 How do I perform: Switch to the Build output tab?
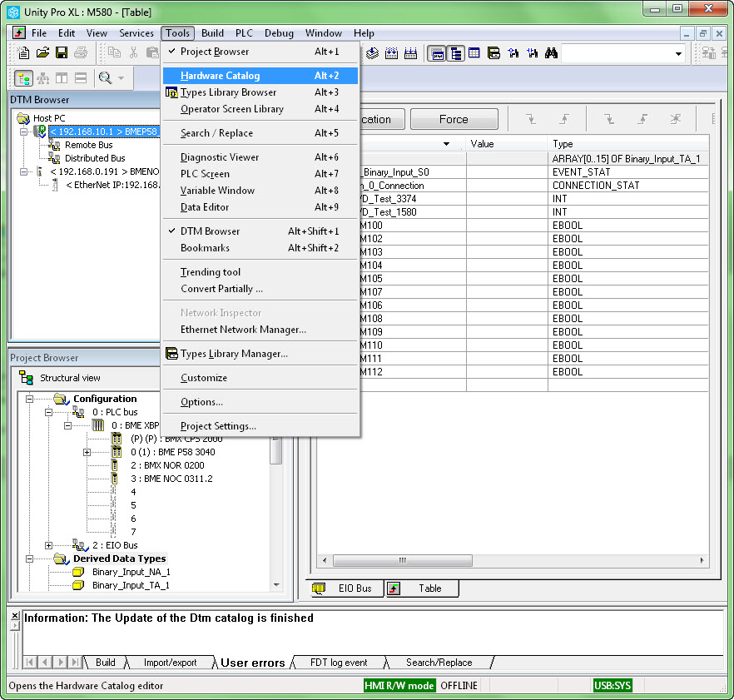(106, 662)
